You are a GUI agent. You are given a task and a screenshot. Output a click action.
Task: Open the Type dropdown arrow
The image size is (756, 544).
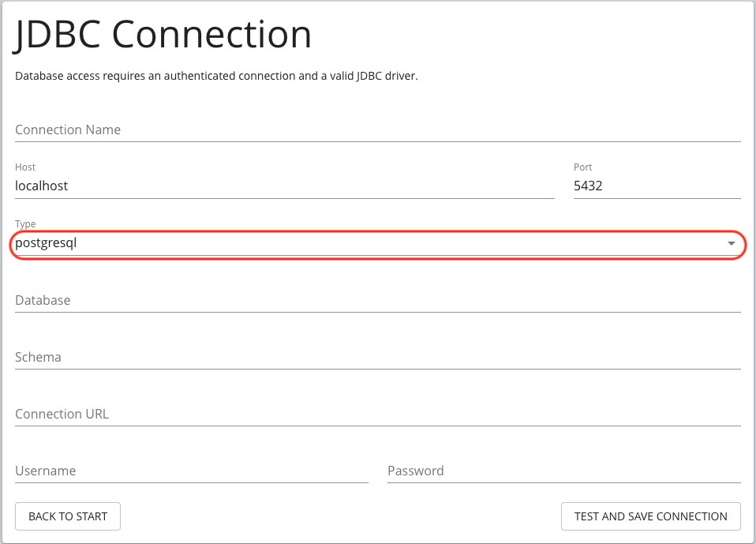tap(731, 243)
